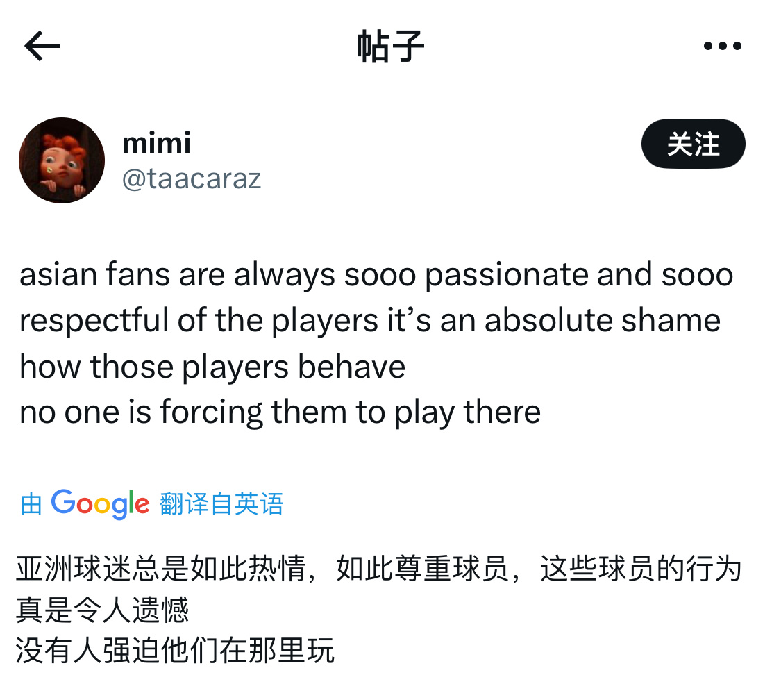Tap the first line 'asian fans are always'
Viewport: 781px width, 700px height.
pyautogui.click(x=376, y=275)
